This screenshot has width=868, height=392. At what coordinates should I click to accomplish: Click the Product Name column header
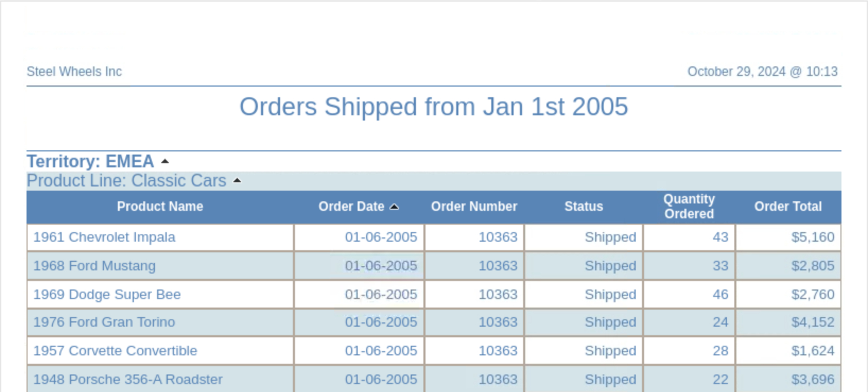pyautogui.click(x=160, y=207)
